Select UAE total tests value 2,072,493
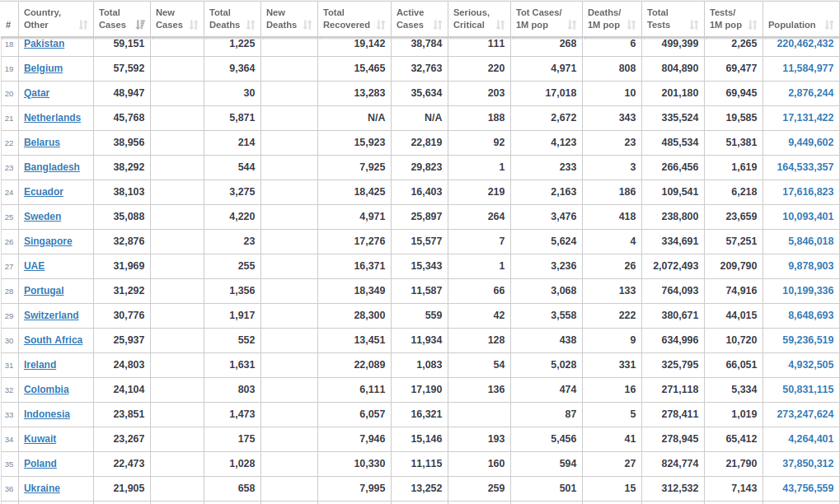The width and height of the screenshot is (840, 504). point(675,265)
